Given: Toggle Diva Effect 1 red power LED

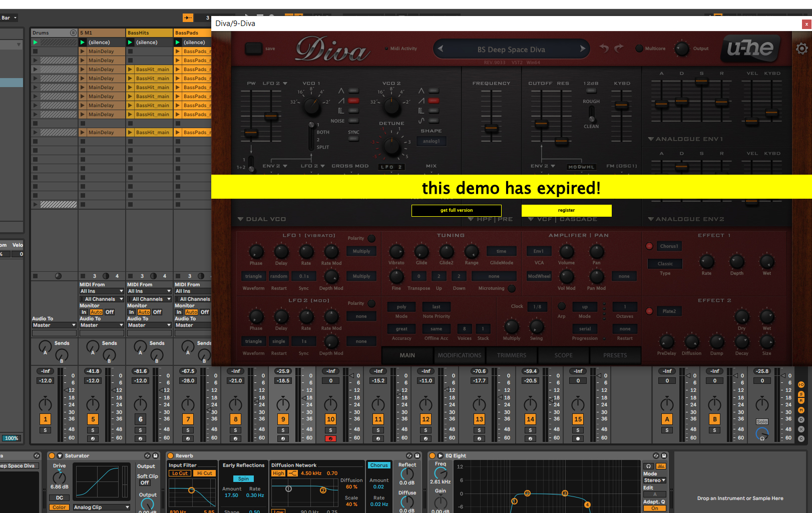Looking at the screenshot, I should click(x=649, y=246).
